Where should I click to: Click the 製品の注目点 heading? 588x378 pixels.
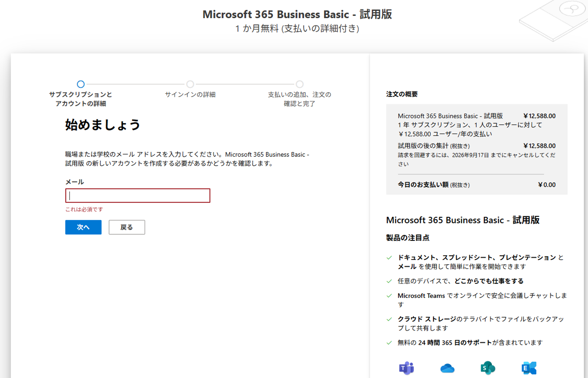408,238
